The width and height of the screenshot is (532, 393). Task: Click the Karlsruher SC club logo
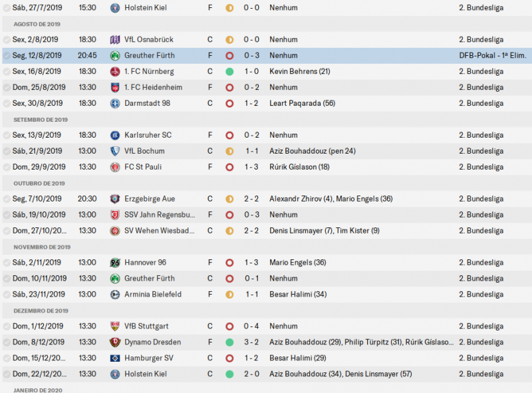coord(114,135)
